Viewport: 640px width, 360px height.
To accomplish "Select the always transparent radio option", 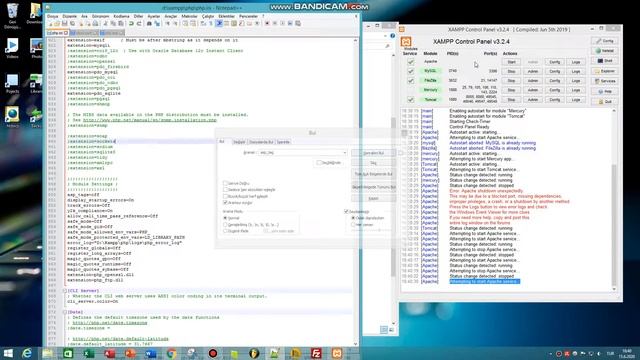I will click(x=353, y=224).
